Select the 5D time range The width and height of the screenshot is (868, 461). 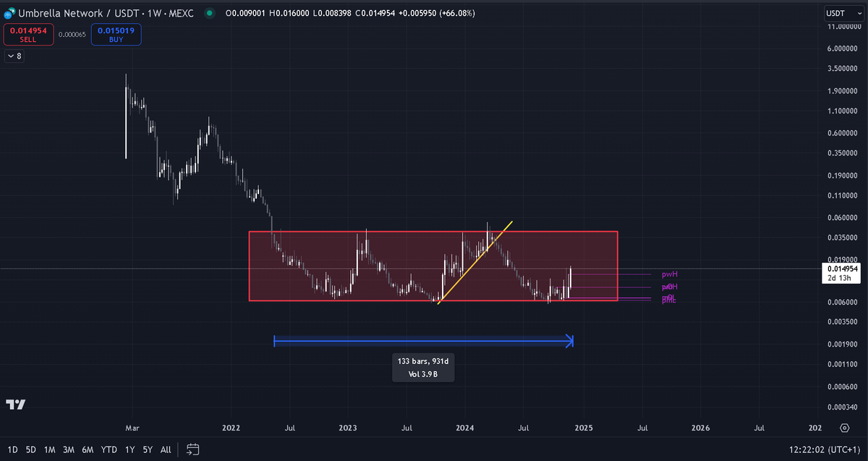click(31, 449)
